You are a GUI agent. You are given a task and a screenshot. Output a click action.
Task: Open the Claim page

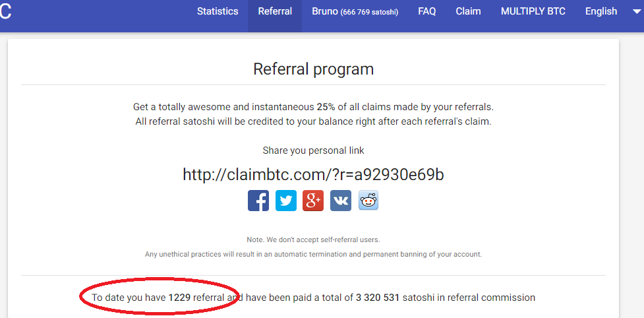pyautogui.click(x=468, y=11)
